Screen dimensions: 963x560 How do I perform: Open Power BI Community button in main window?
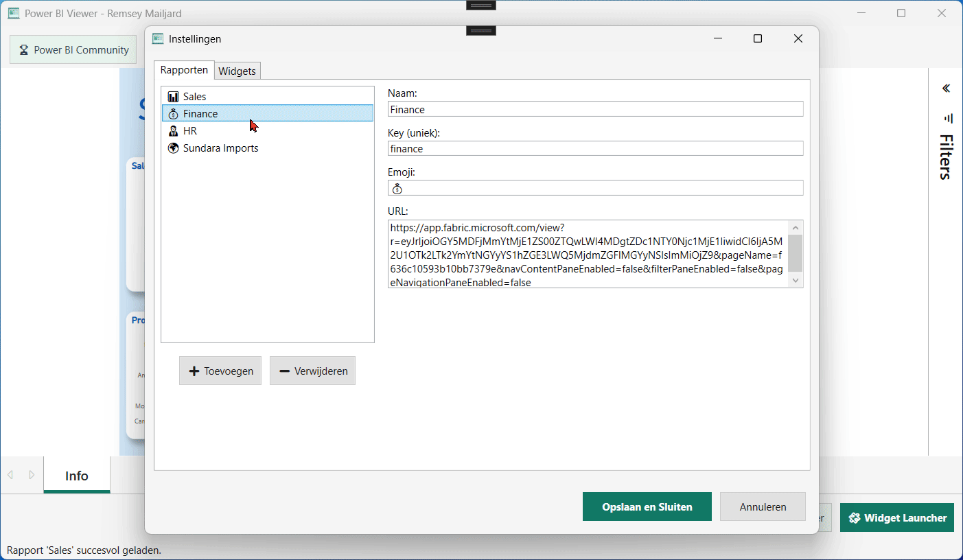tap(73, 49)
